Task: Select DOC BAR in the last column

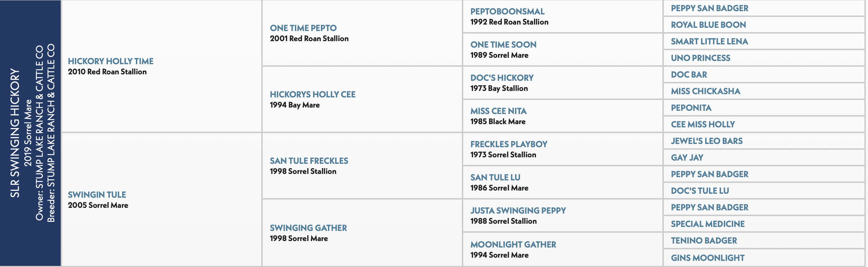Action: 689,75
